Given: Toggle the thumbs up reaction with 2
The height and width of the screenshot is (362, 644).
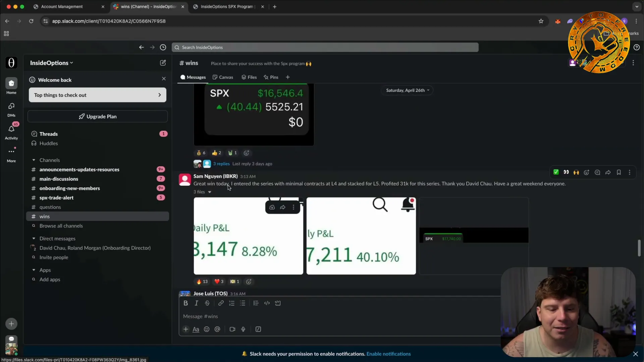Looking at the screenshot, I should pyautogui.click(x=217, y=153).
